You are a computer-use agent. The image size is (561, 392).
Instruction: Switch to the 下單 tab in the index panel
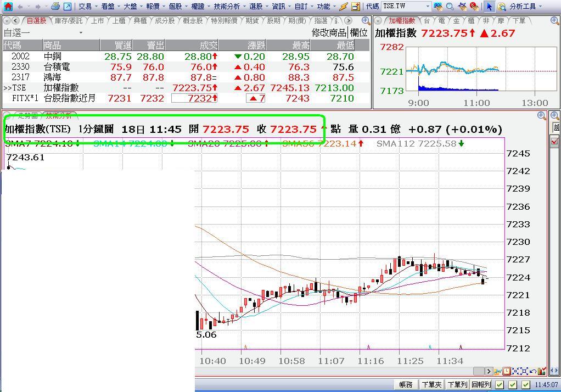(x=519, y=21)
